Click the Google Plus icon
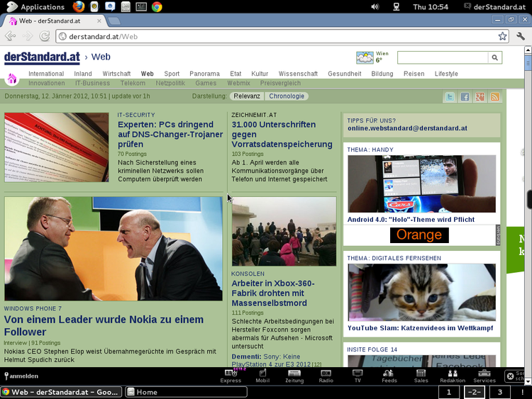The height and width of the screenshot is (399, 532). (x=480, y=97)
